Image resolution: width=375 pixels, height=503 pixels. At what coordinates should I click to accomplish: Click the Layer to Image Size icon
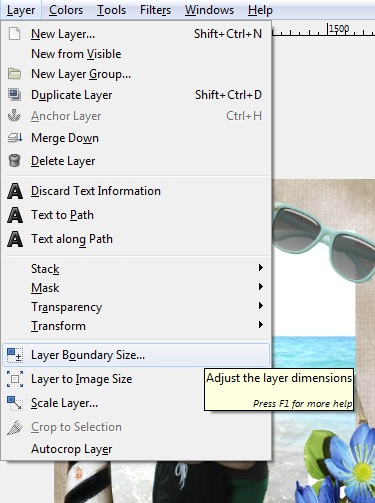(x=15, y=379)
